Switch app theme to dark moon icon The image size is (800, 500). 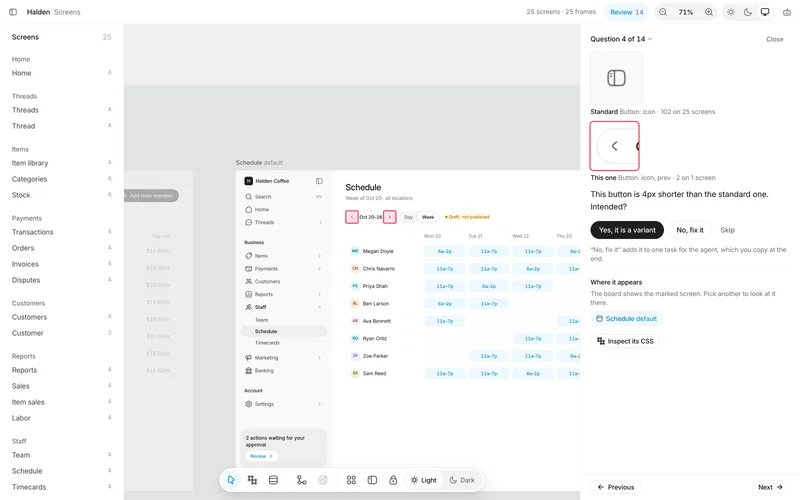click(x=748, y=12)
